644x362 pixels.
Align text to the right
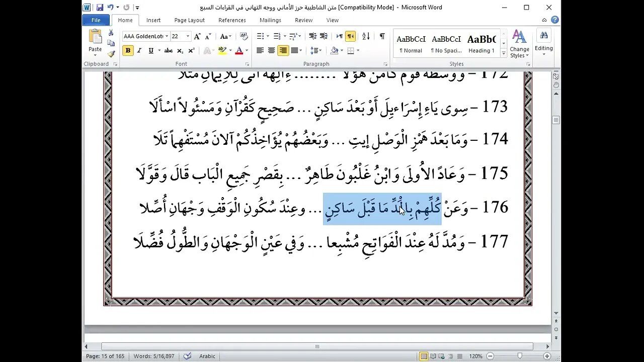[283, 50]
